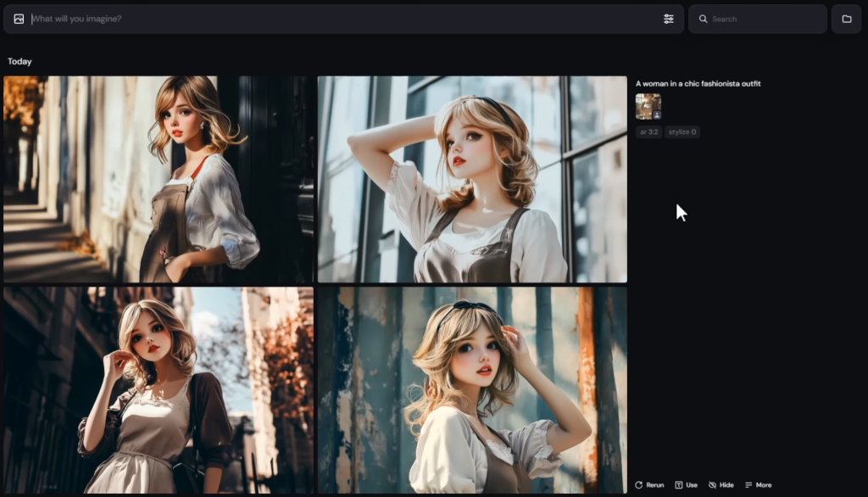Open the bottom-left generated image

click(x=159, y=389)
